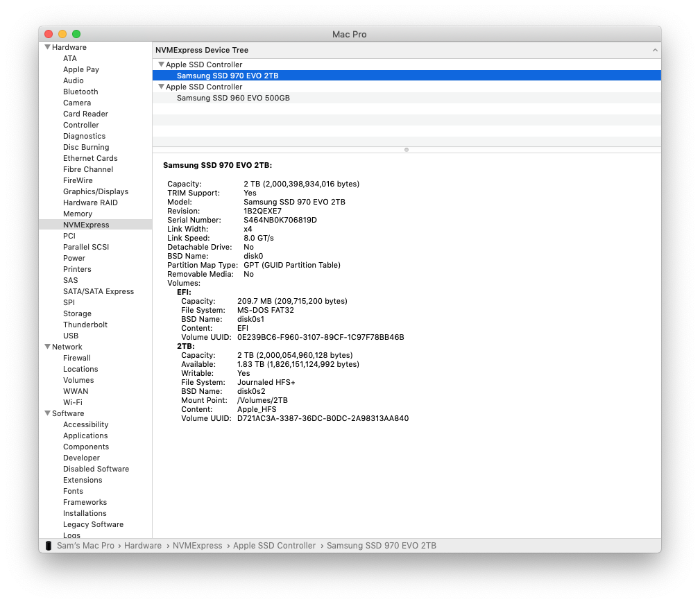Viewport: 700px width, 604px height.
Task: Click the split pane divider handle dot
Action: click(407, 150)
